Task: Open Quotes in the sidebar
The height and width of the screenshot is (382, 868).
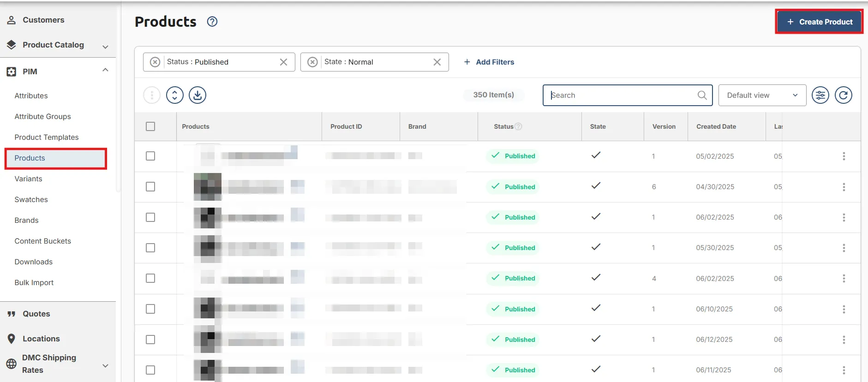Action: (36, 314)
